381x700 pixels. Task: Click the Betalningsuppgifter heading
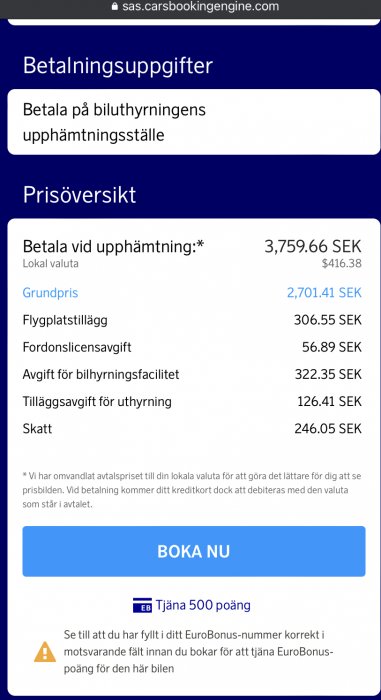tap(118, 66)
